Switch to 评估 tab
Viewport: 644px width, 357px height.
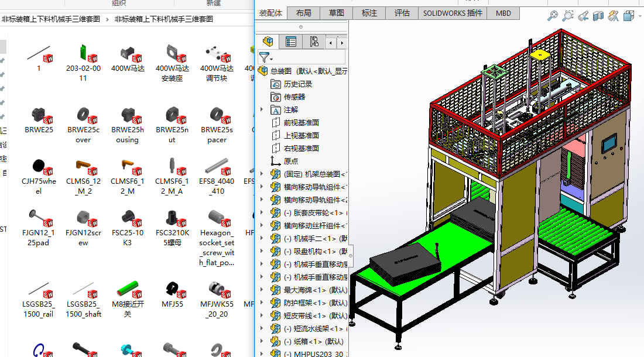pyautogui.click(x=402, y=13)
